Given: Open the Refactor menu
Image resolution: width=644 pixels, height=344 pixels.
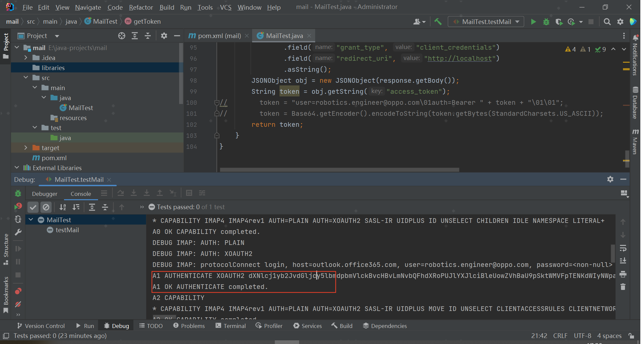Looking at the screenshot, I should 141,7.
